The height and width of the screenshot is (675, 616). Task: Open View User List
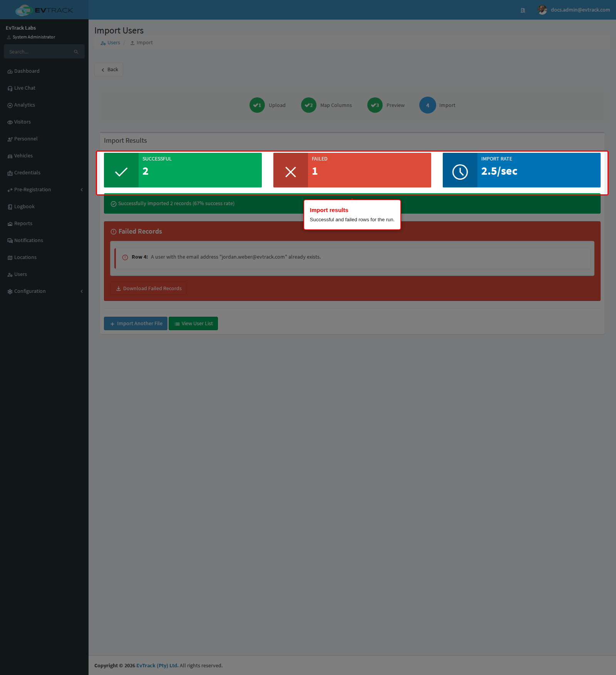pyautogui.click(x=193, y=324)
